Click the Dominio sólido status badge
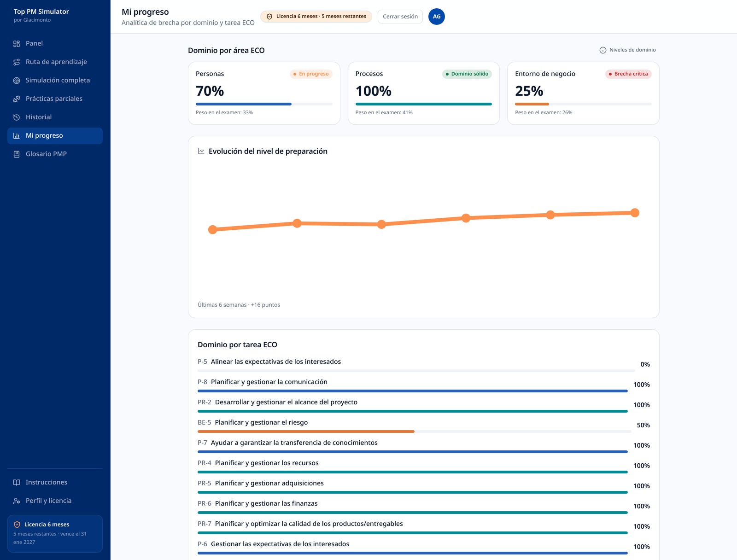Image resolution: width=737 pixels, height=560 pixels. coord(467,74)
